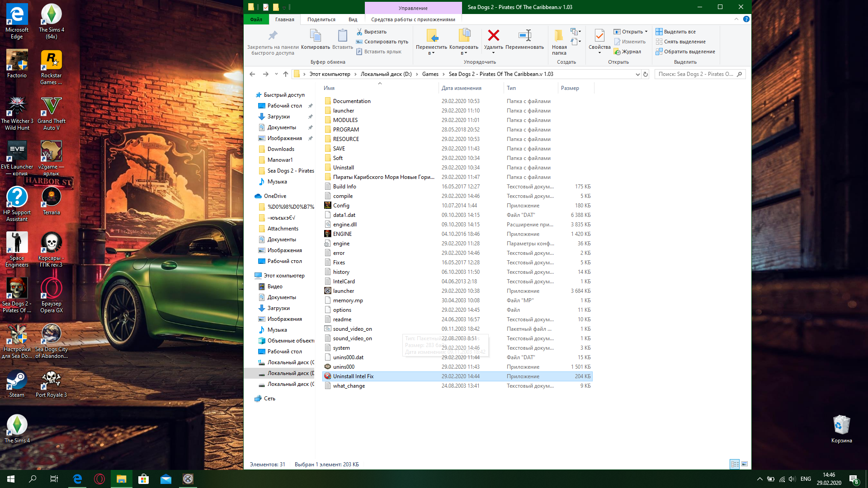The width and height of the screenshot is (868, 488).
Task: Open Microsoft Store taskbar icon
Action: (x=143, y=479)
